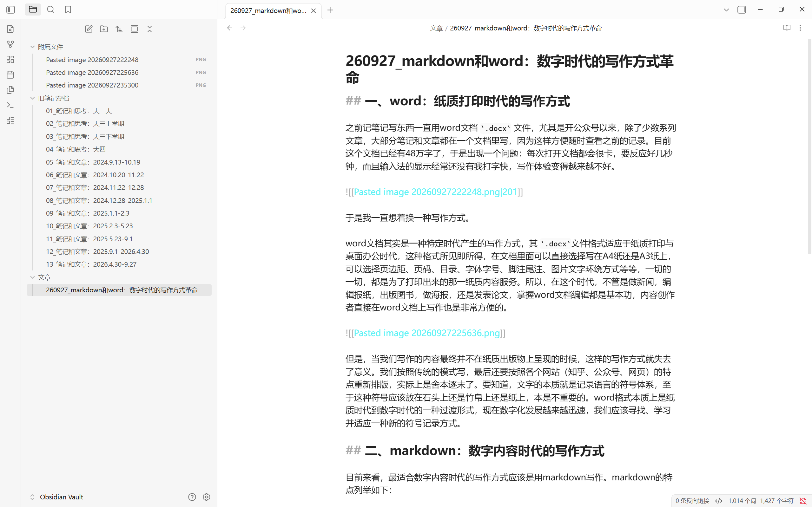Open link Pasted image 20260927222248.png|201
Image resolution: width=812 pixels, height=507 pixels.
pos(435,192)
